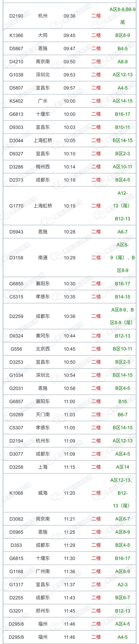The height and width of the screenshot is (644, 139).
Task: Click departure time 10:29
Action: click(x=69, y=258)
